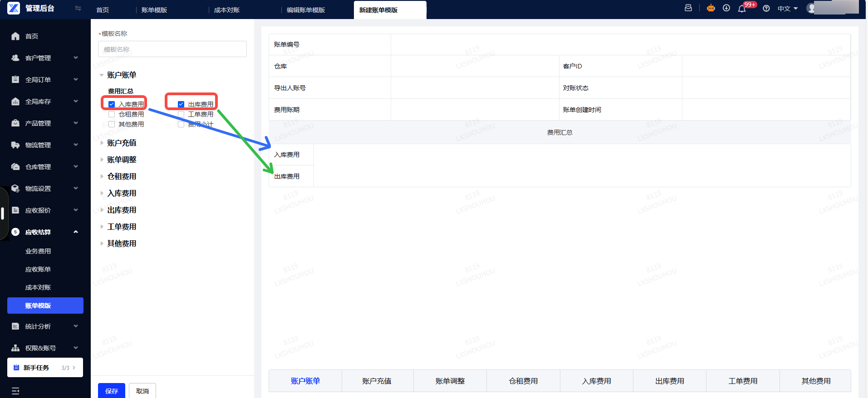868x398 pixels.
Task: Collapse the 应收结算 menu chevron
Action: click(x=76, y=232)
